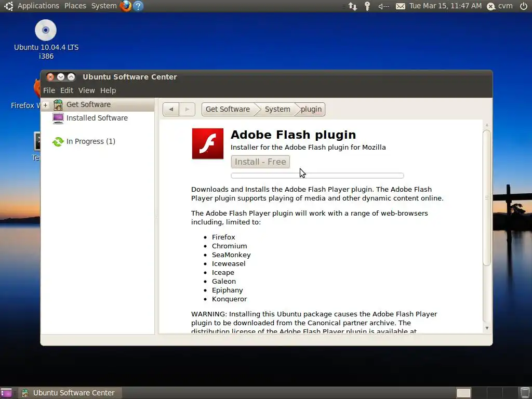Open the Places menu
Viewport: 532px width, 399px height.
click(75, 6)
